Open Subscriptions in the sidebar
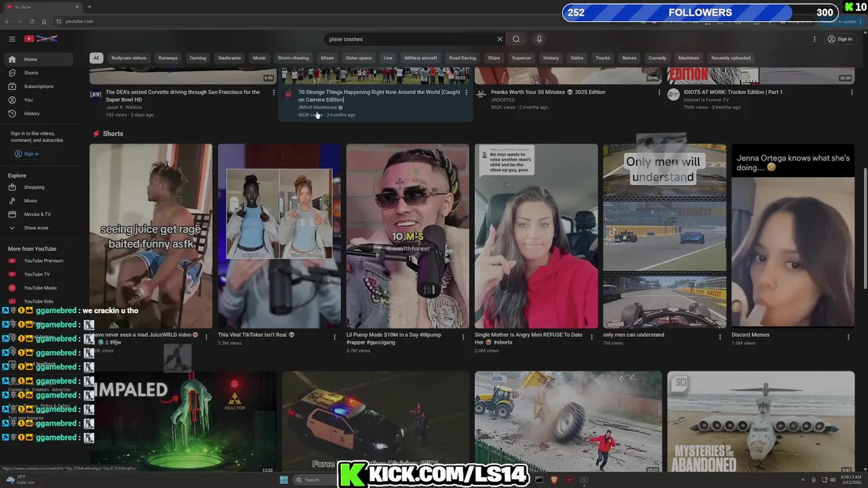Screen dimensions: 868x488 pos(40,86)
